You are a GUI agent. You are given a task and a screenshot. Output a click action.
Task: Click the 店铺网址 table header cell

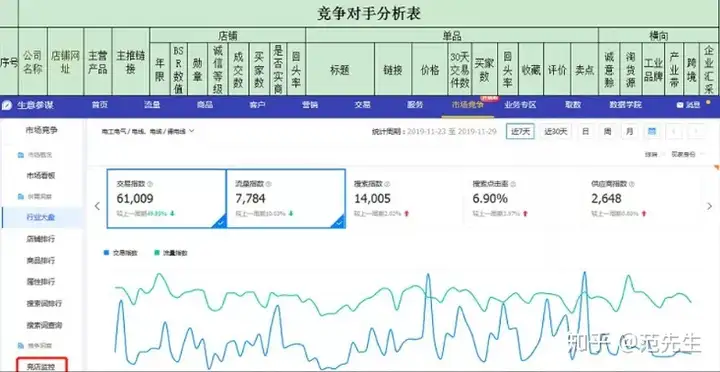tap(65, 62)
